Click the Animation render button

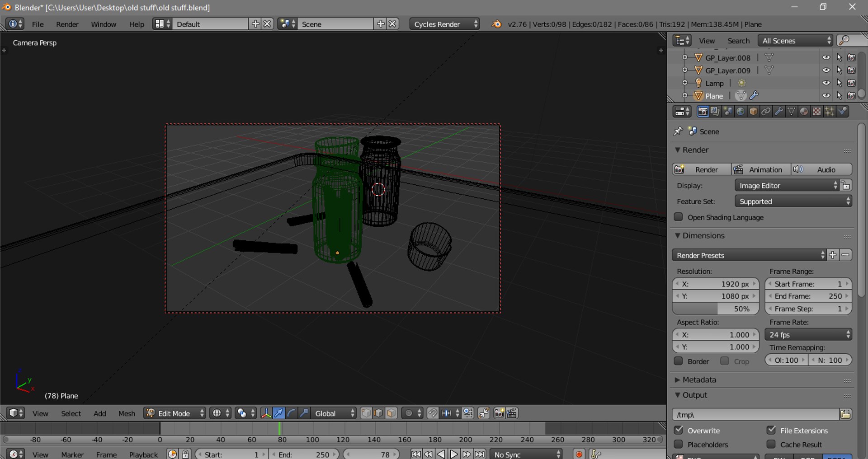[x=761, y=169]
